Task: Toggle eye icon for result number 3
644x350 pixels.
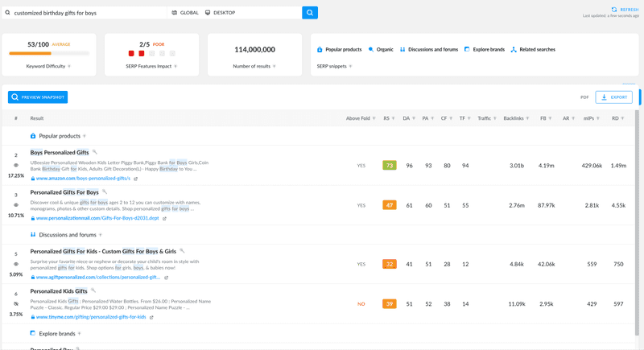Action: 16,205
